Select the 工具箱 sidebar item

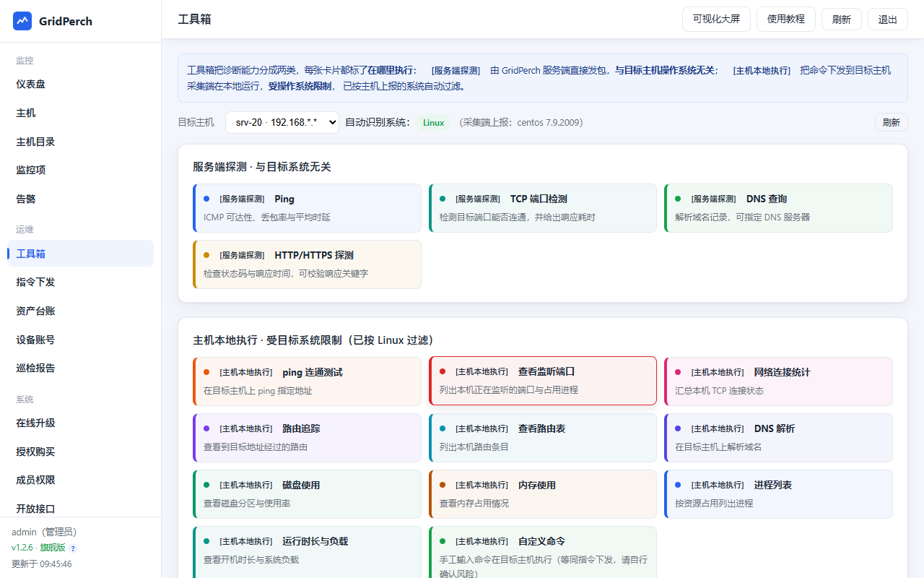coord(80,254)
